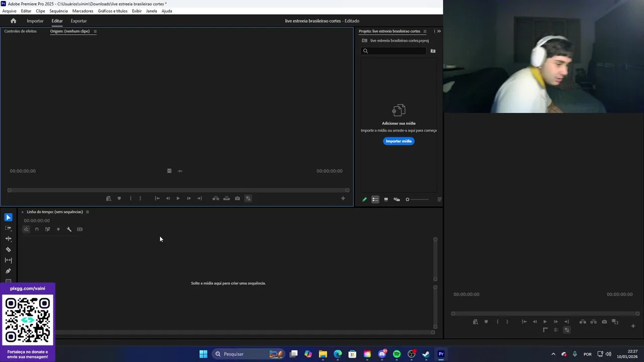The height and width of the screenshot is (362, 644).
Task: Click the Extract button in the Program monitor
Action: coord(593,322)
